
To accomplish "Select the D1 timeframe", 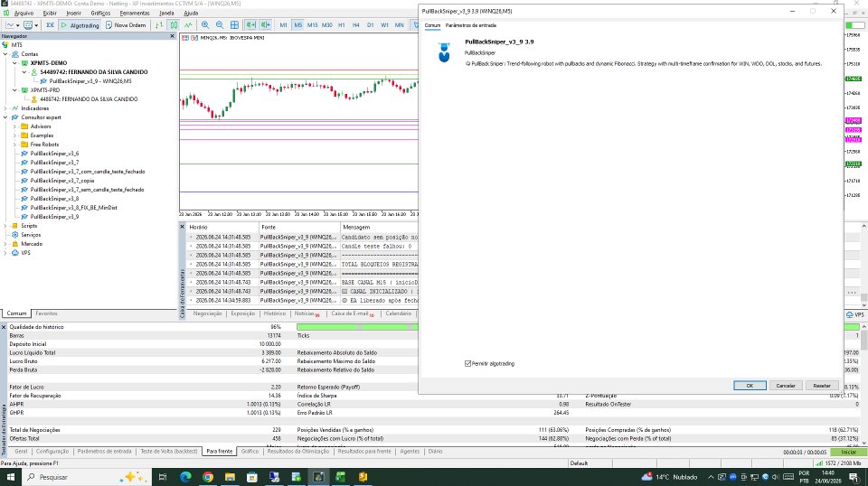I will [x=371, y=25].
